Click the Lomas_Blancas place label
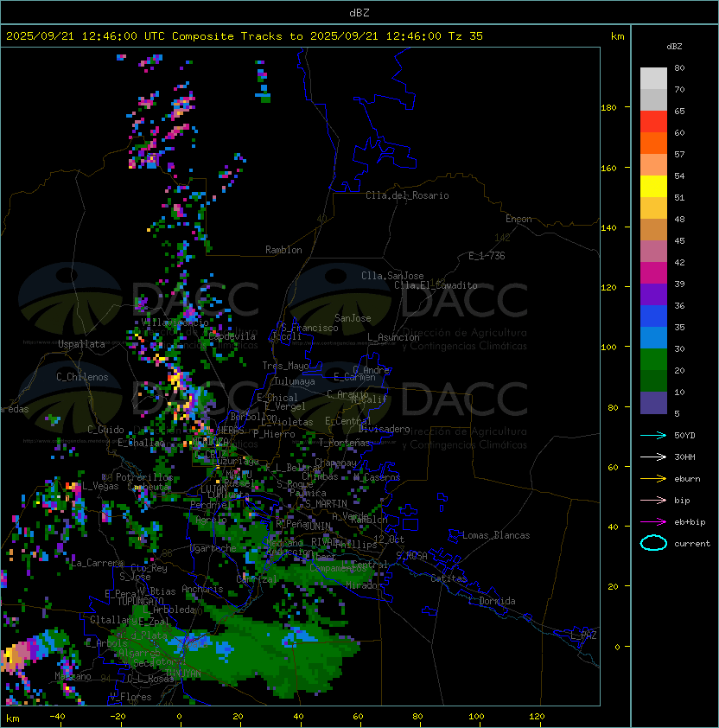 [496, 535]
